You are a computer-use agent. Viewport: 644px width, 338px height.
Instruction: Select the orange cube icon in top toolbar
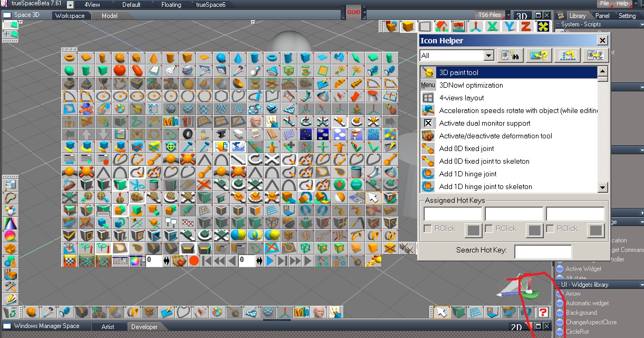click(408, 26)
